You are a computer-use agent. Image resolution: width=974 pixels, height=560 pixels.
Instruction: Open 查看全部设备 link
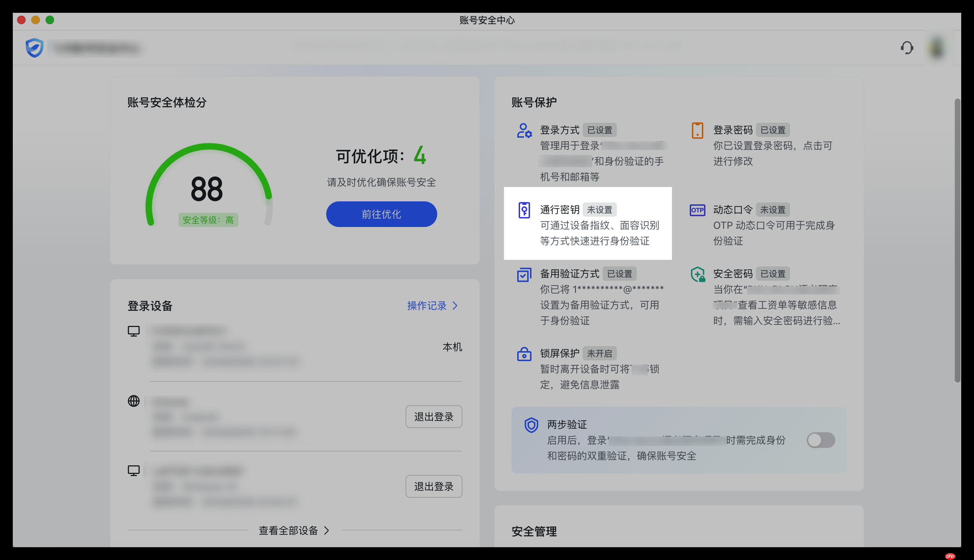(289, 531)
